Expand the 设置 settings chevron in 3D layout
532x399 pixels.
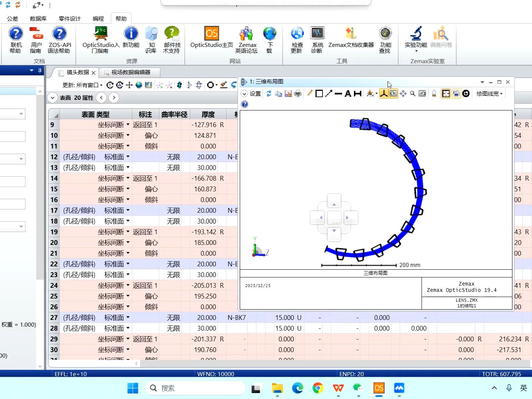(244, 94)
